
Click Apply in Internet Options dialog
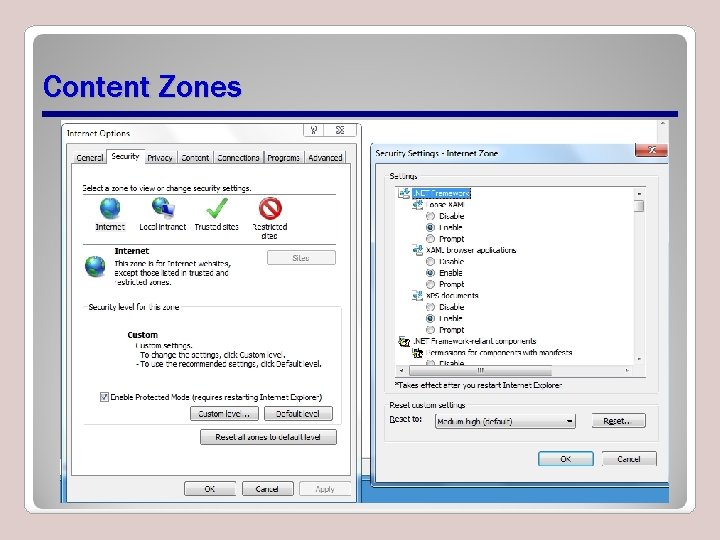coord(325,489)
